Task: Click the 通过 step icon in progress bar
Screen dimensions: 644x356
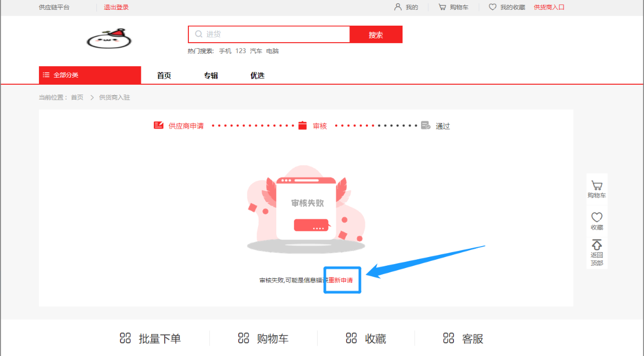Action: coord(426,126)
